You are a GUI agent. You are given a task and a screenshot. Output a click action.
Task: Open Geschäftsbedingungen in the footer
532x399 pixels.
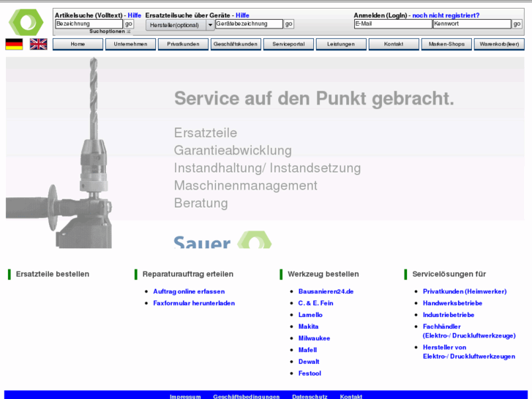247,396
